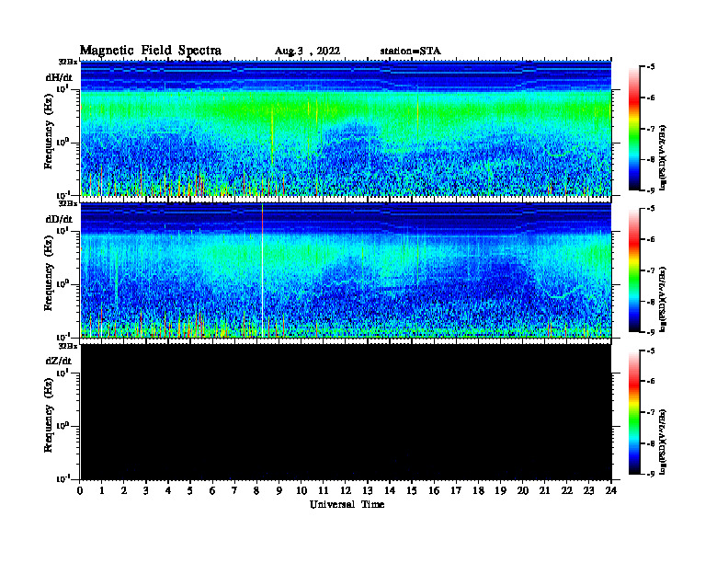Click the log(PSD) label beside dZ/dt color bar
The width and height of the screenshot is (728, 563).
click(664, 441)
